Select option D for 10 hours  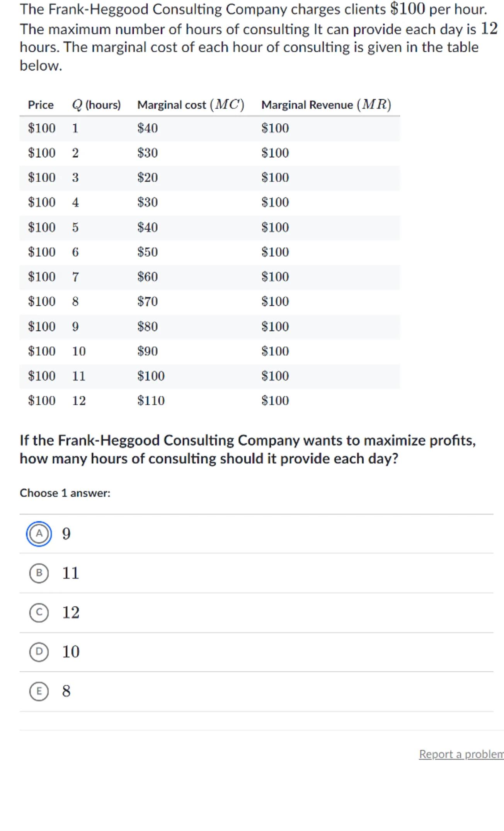pyautogui.click(x=39, y=652)
